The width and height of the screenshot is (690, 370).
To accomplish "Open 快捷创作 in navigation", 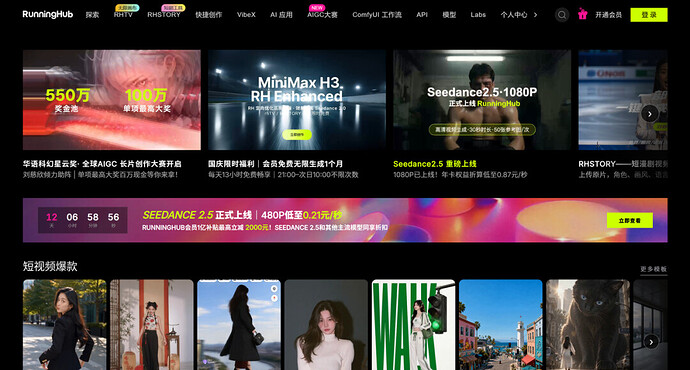I will tap(209, 15).
